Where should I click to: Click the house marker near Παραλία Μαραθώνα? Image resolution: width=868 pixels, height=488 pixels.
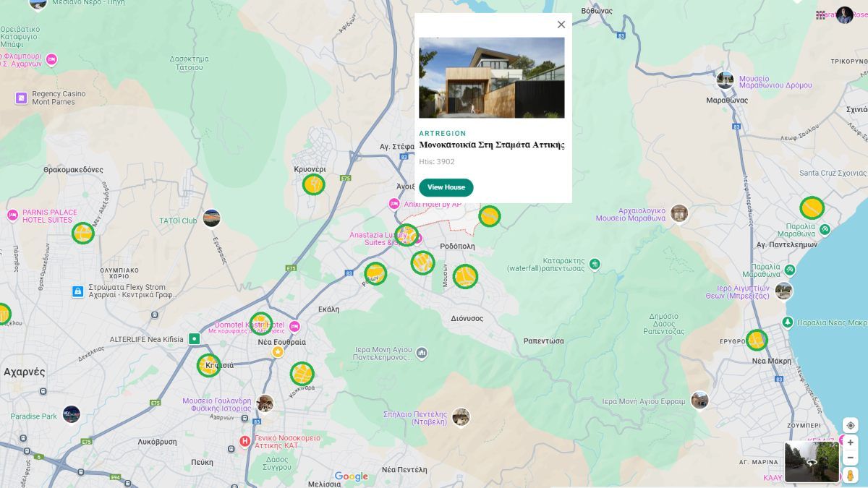coord(812,208)
